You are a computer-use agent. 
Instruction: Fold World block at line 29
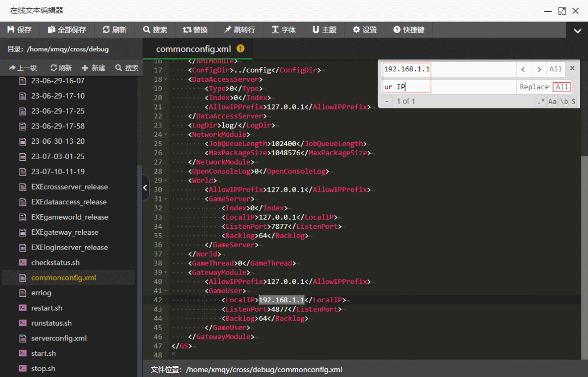pos(166,181)
